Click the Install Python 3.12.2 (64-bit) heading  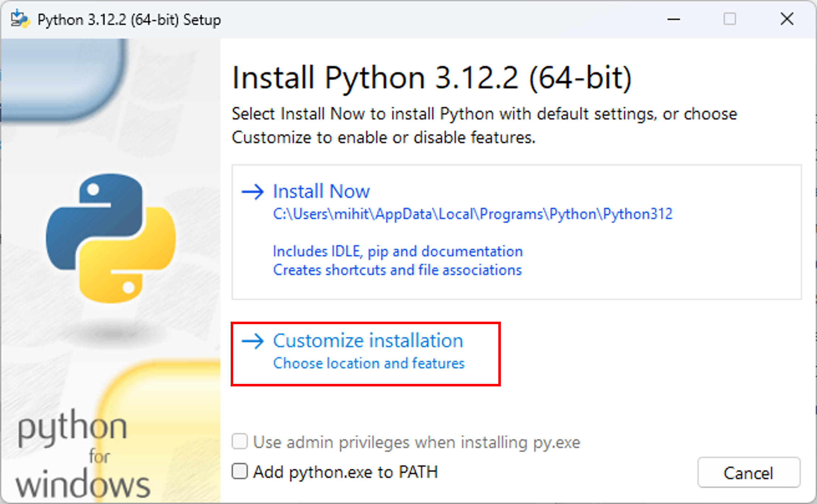pyautogui.click(x=431, y=78)
